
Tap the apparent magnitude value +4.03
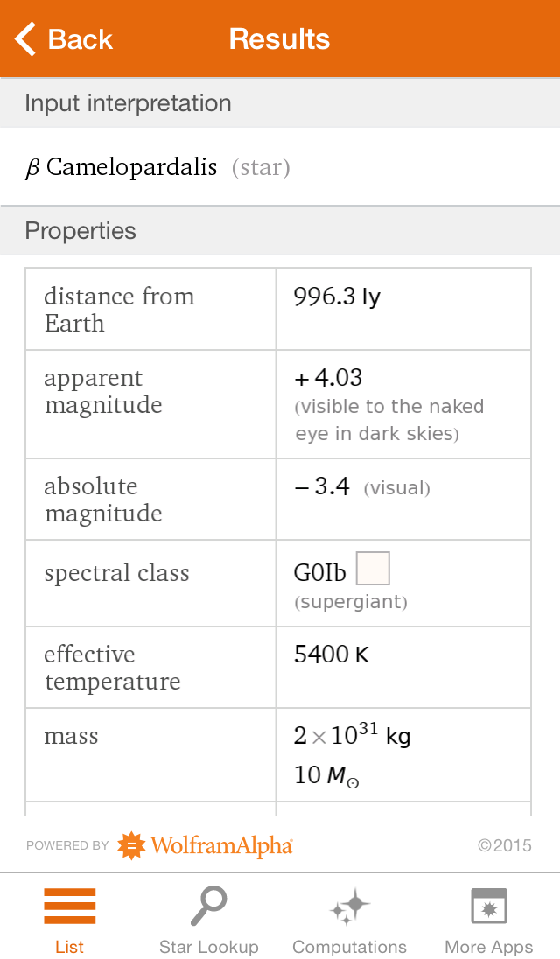329,378
